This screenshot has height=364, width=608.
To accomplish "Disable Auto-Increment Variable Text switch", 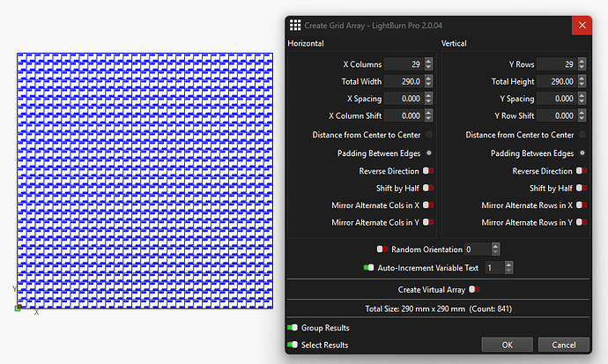I will tap(369, 267).
